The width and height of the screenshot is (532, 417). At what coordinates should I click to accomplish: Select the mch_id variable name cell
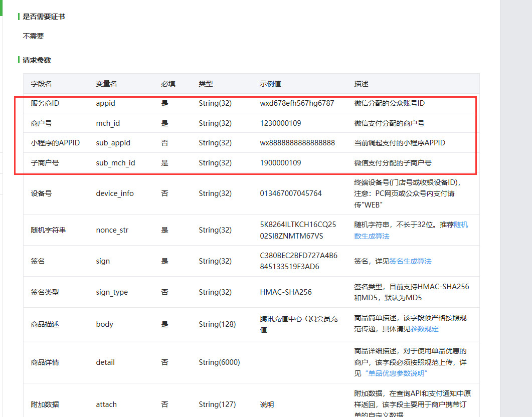tap(108, 123)
